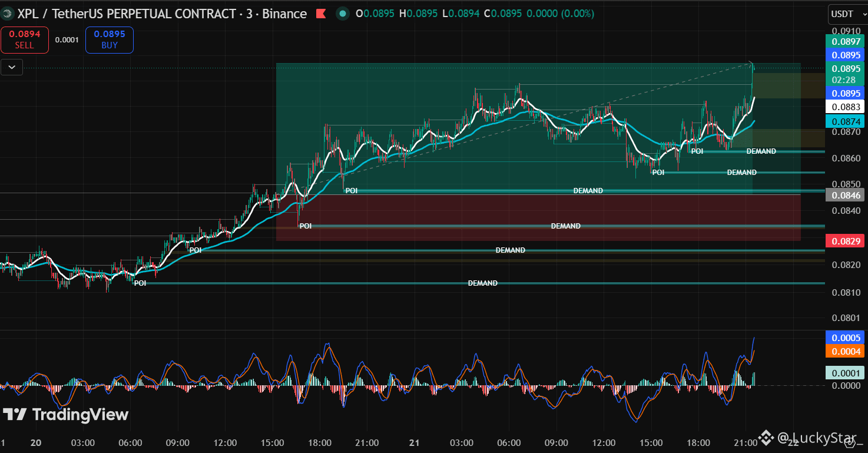Click the 0.0860 price scale tick
868x453 pixels.
[846, 158]
